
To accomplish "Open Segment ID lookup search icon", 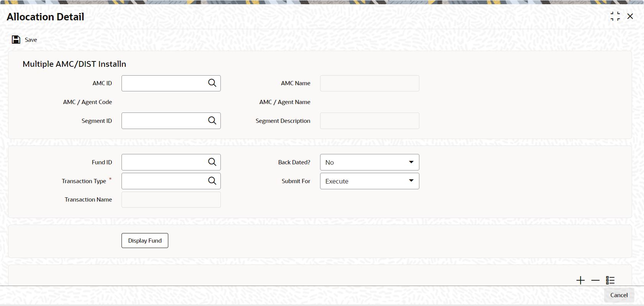I will (212, 121).
